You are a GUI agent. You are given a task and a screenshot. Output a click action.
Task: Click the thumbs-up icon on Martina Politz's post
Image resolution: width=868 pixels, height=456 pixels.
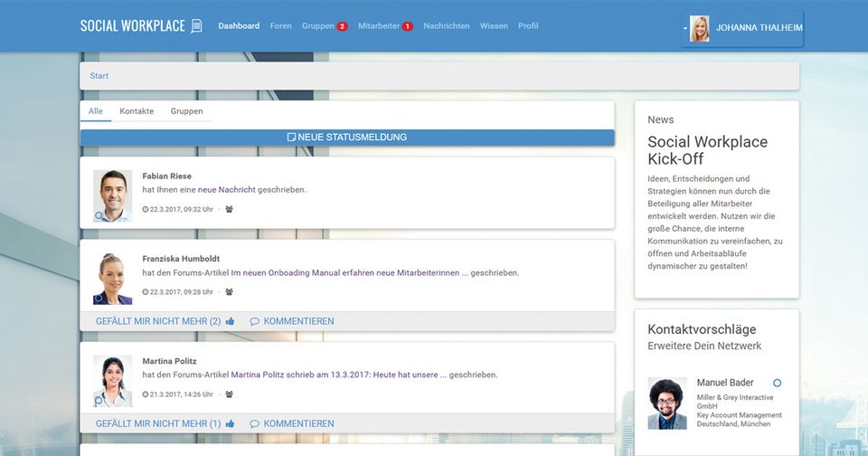230,423
